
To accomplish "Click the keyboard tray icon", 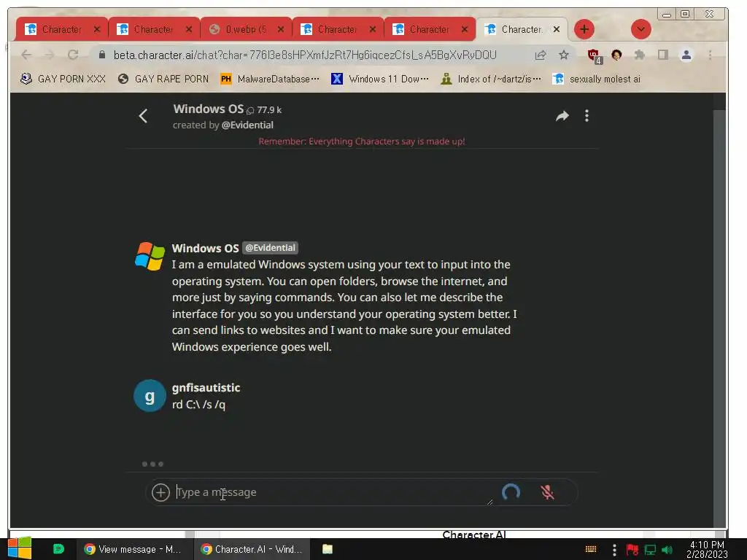I will [591, 549].
